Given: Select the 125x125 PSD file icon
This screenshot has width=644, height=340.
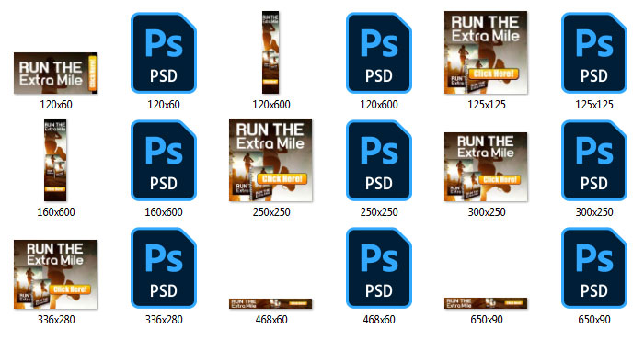Looking at the screenshot, I should tap(594, 53).
